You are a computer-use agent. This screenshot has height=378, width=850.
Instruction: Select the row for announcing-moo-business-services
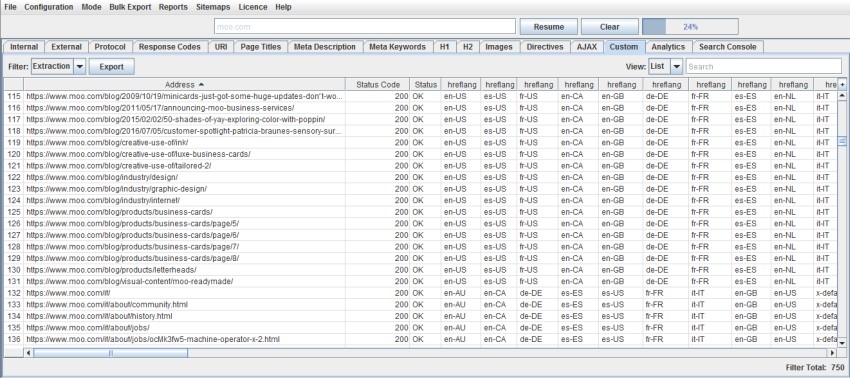click(x=421, y=107)
